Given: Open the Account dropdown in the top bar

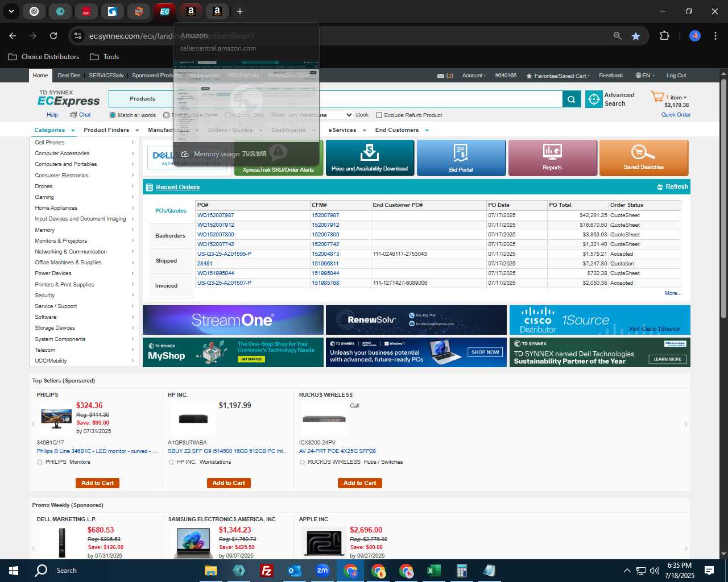Looking at the screenshot, I should coord(474,76).
